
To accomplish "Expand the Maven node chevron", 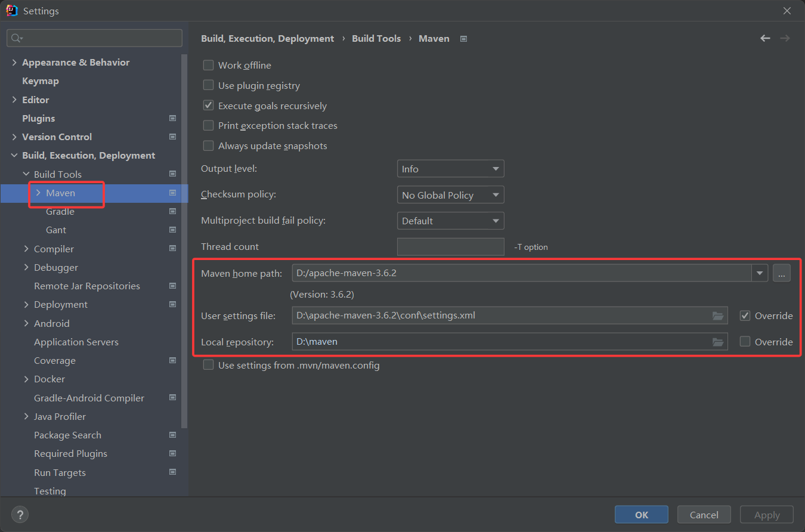I will pyautogui.click(x=38, y=193).
